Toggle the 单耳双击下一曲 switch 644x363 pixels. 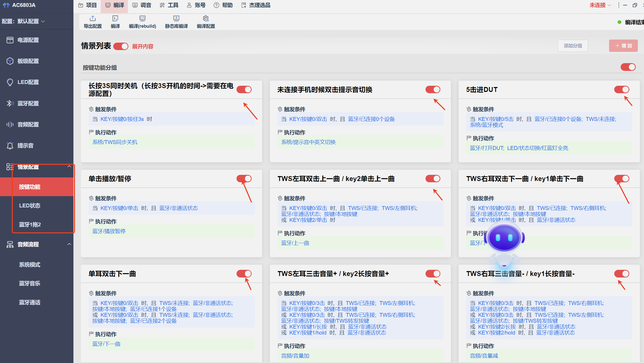244,274
